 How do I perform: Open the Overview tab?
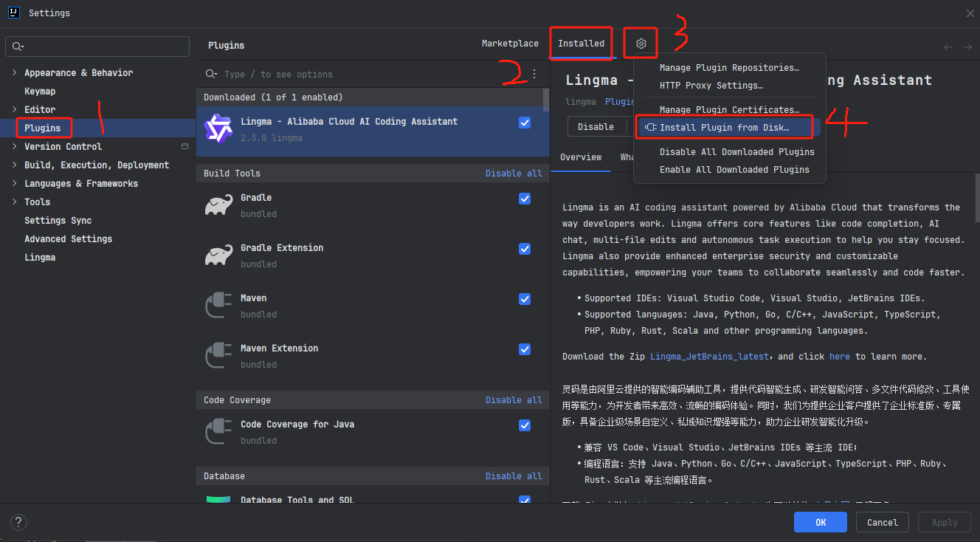581,157
